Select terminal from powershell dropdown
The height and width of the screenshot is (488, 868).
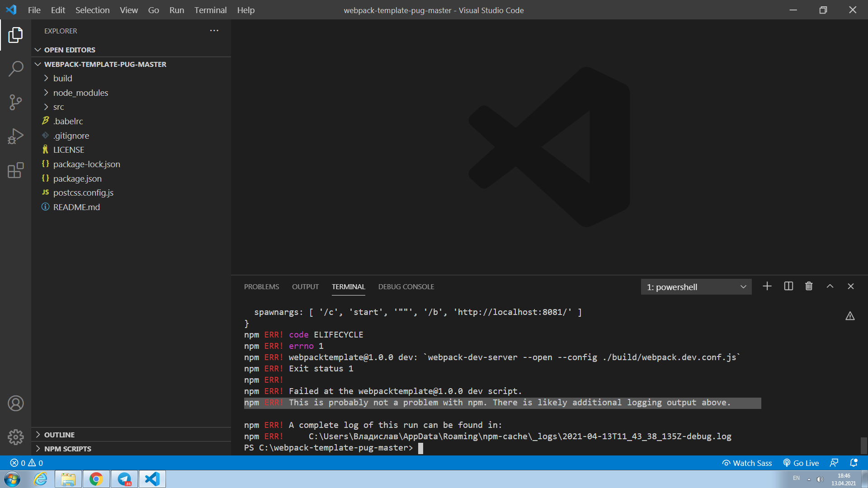point(696,287)
